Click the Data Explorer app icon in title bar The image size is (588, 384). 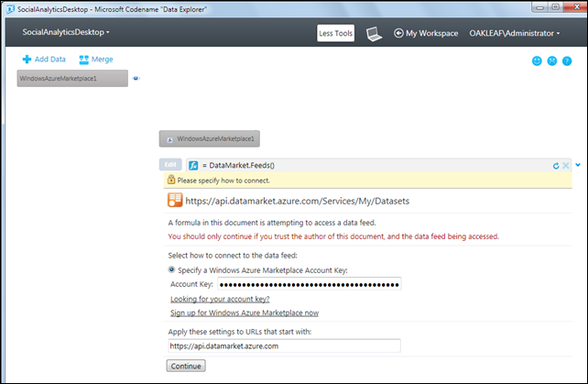[x=10, y=8]
